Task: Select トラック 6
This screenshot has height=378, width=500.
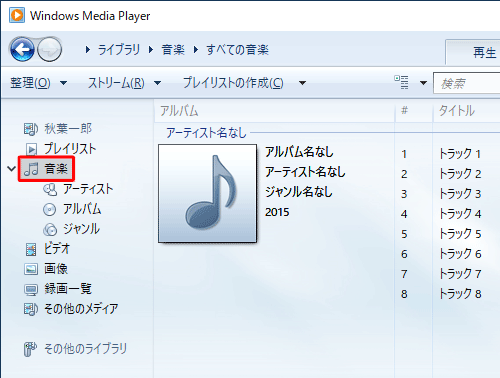Action: coord(460,254)
